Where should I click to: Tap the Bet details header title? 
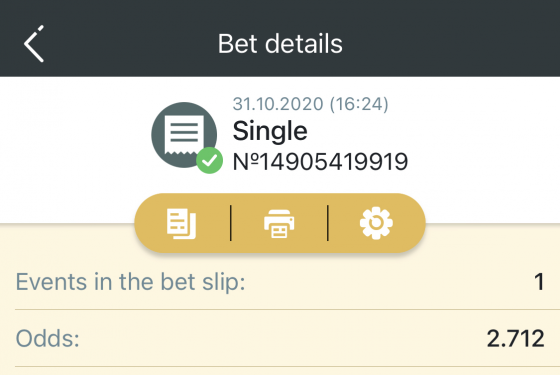point(280,44)
